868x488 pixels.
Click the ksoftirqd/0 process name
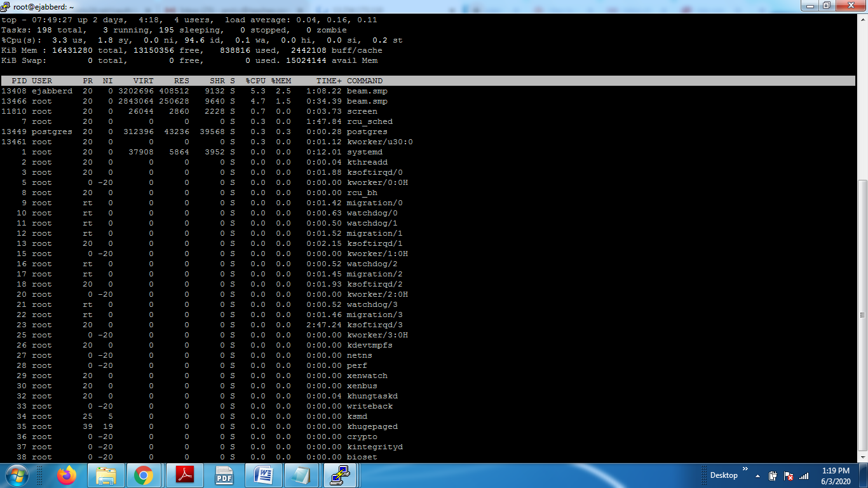coord(375,172)
